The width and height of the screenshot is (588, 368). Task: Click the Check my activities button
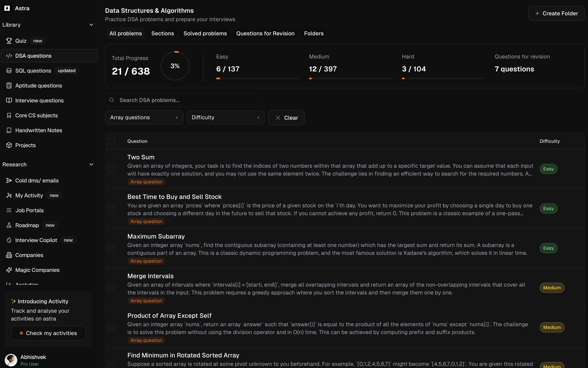[x=48, y=333]
